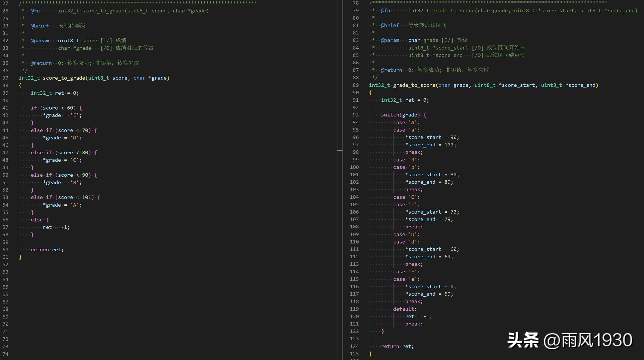644x360 pixels.
Task: Click 'int32_t ret = 0;' on line 39
Action: tap(55, 93)
